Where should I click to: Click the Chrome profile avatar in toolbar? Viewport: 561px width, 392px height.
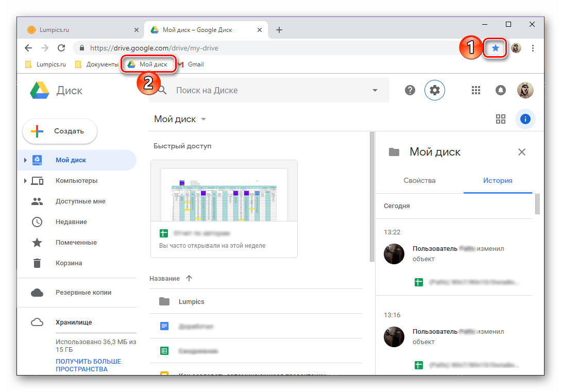coord(516,48)
